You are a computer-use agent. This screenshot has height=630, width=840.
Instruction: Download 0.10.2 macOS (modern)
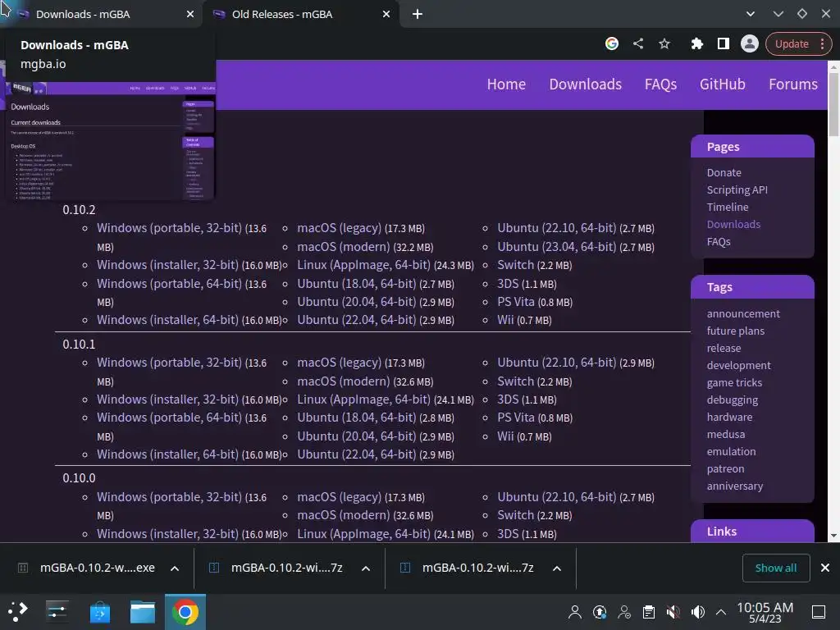[344, 247]
